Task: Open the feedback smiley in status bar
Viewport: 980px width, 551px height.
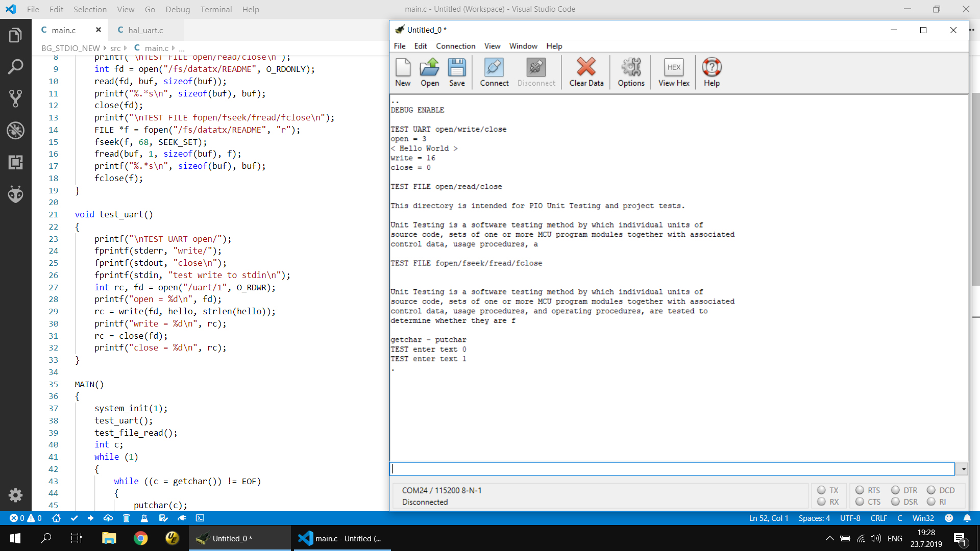Action: click(x=949, y=518)
